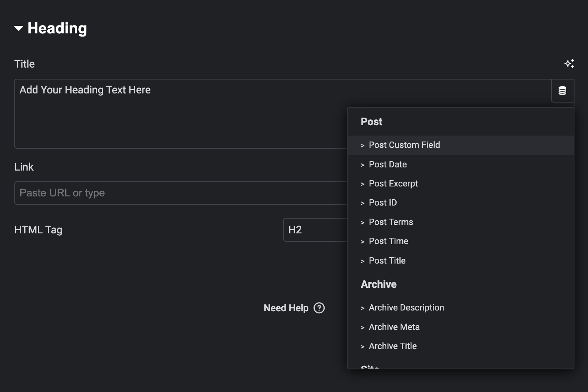Focus the Link URL input field
This screenshot has width=588, height=392.
tap(179, 193)
